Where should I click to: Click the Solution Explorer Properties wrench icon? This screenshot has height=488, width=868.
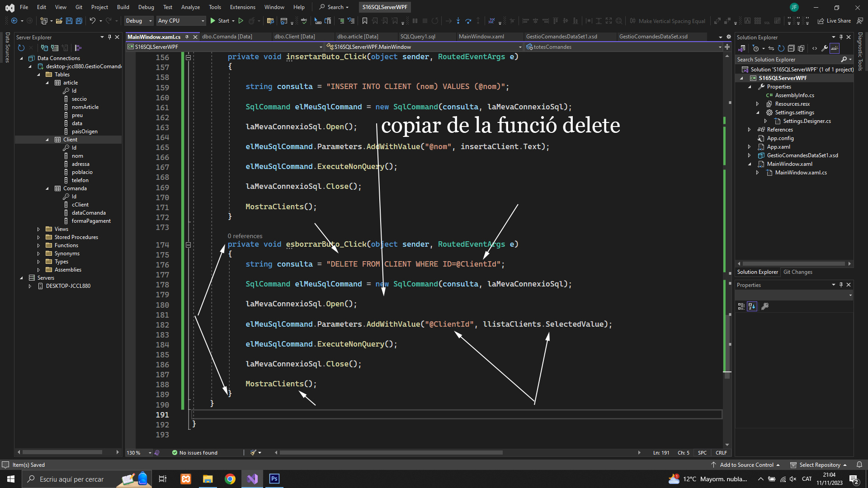825,48
